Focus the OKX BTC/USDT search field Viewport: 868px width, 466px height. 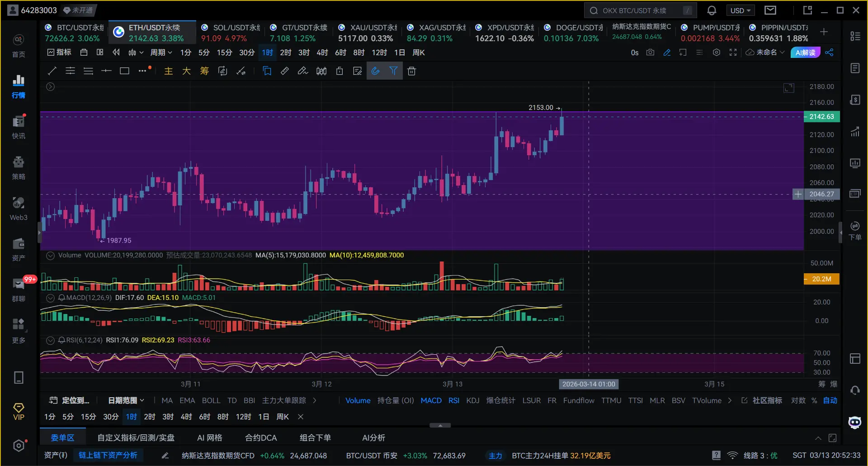[640, 10]
